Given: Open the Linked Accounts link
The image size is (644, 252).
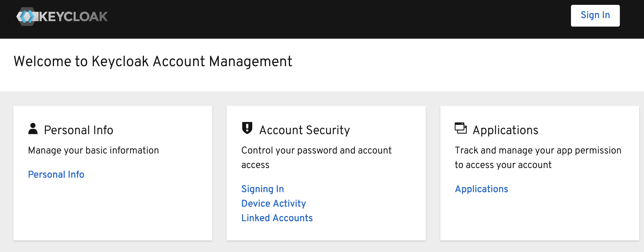Looking at the screenshot, I should (277, 218).
